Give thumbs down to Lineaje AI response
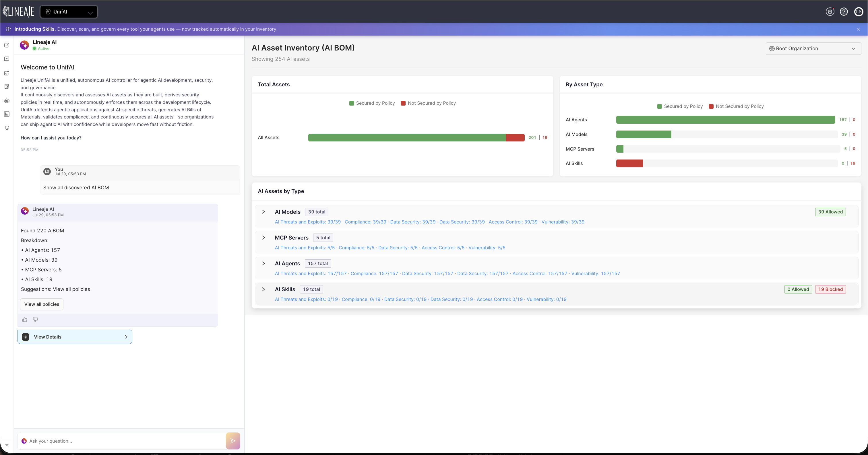Viewport: 868px width, 455px height. point(35,319)
